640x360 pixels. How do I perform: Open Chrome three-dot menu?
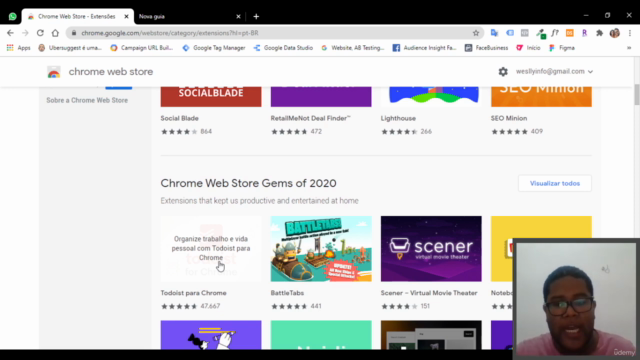(630, 33)
